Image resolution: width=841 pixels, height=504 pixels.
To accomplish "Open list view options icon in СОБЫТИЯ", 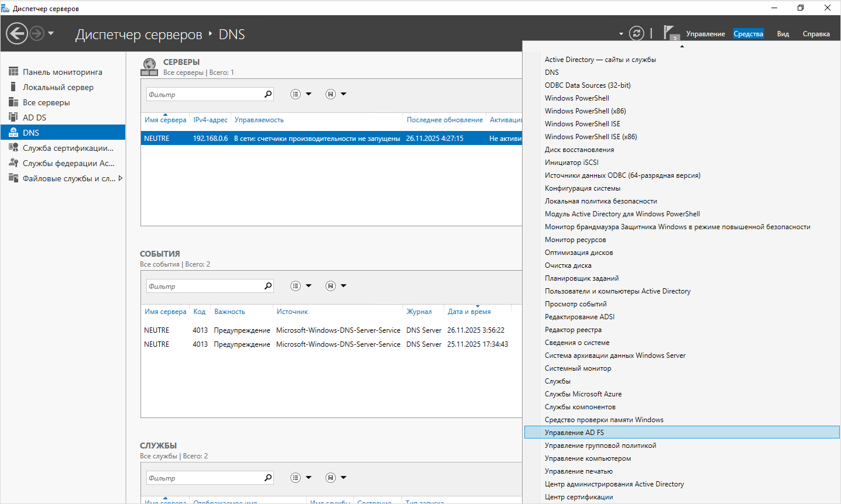I will pyautogui.click(x=296, y=286).
